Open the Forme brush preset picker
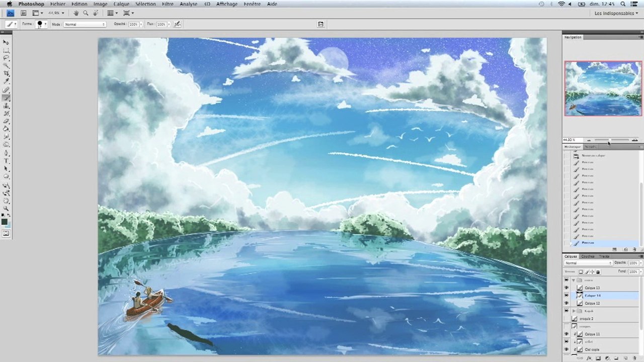644x362 pixels. (x=41, y=24)
